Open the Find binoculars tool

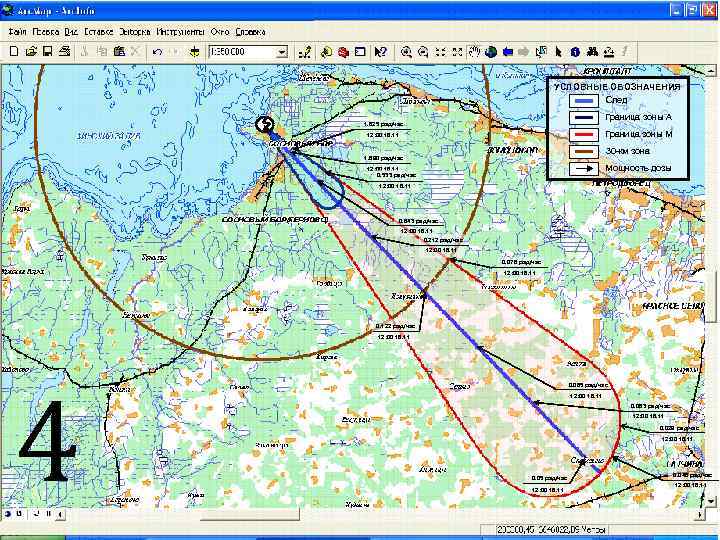592,52
